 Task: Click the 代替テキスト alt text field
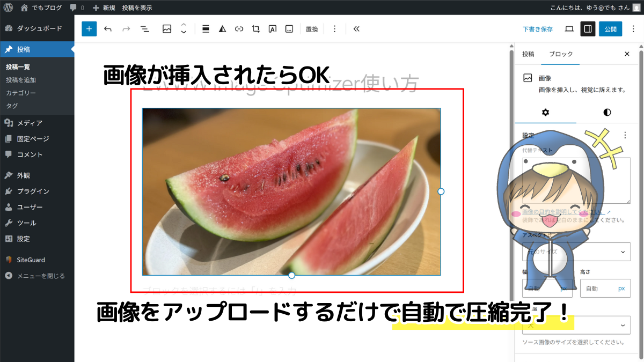click(x=576, y=180)
